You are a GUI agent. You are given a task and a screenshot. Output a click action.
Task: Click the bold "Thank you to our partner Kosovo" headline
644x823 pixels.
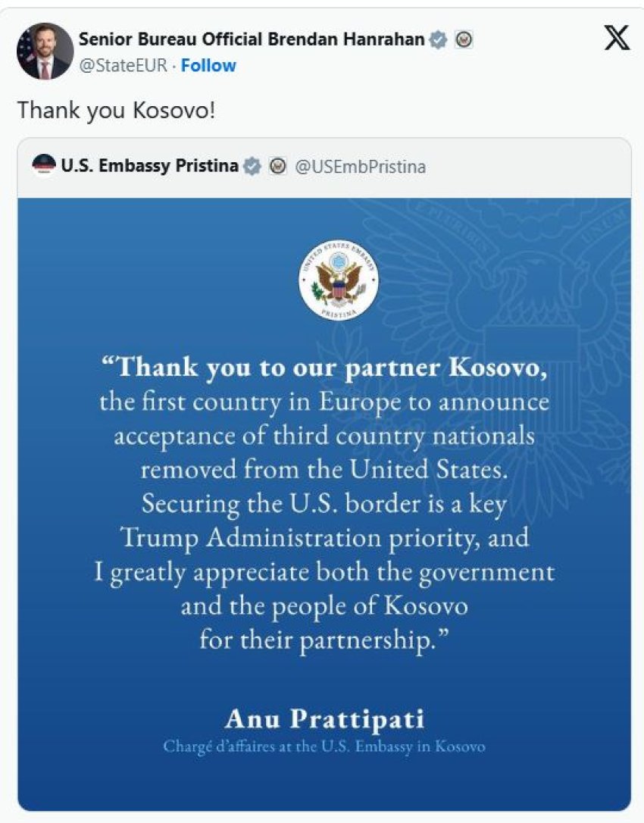point(324,368)
